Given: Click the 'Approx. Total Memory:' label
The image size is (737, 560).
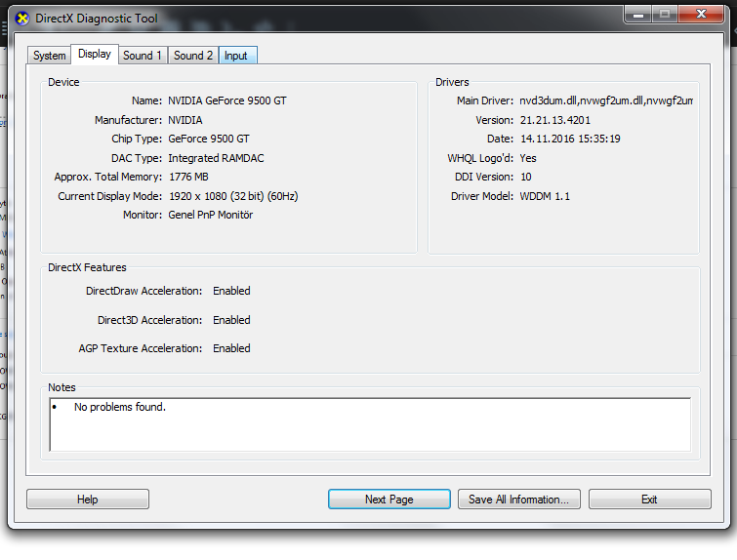Looking at the screenshot, I should click(108, 177).
